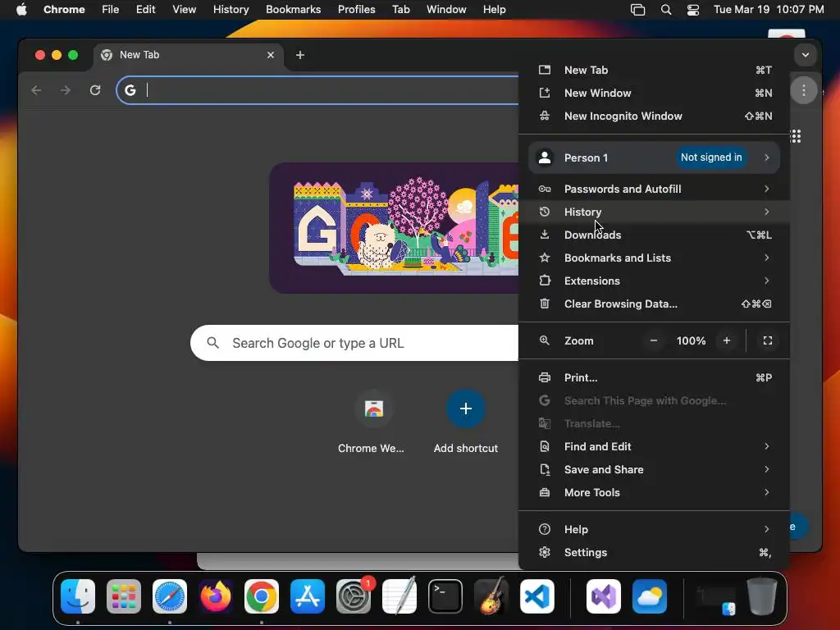Open Safari from the dock

(x=170, y=596)
